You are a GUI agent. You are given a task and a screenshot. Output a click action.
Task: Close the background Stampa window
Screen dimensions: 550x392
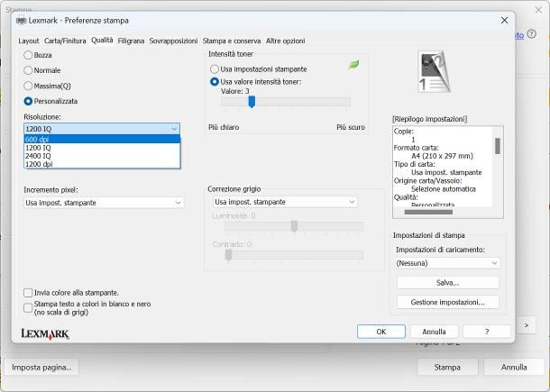tap(538, 10)
